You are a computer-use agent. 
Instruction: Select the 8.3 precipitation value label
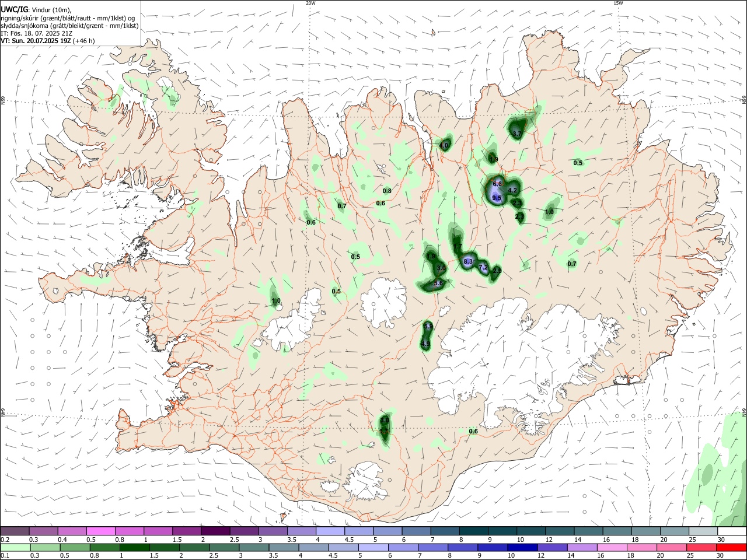pyautogui.click(x=468, y=262)
